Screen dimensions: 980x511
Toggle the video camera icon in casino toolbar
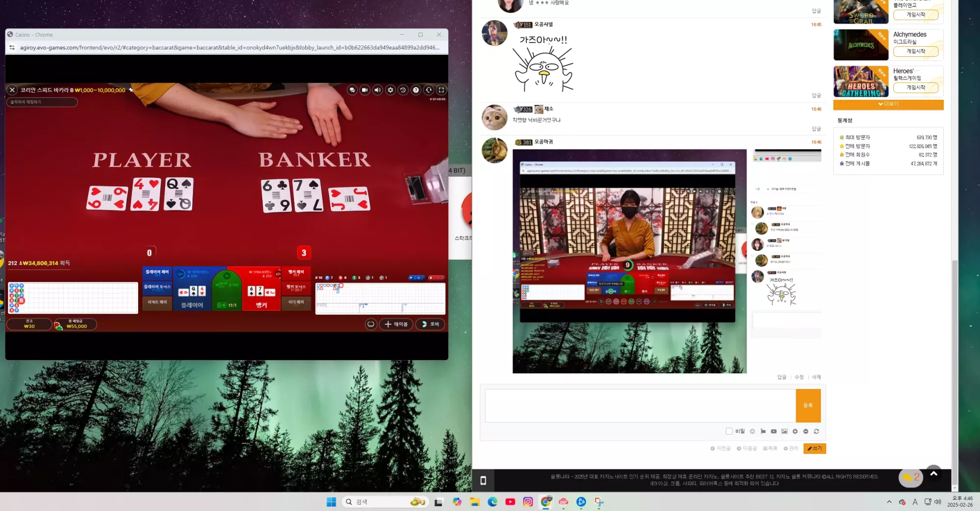(365, 90)
